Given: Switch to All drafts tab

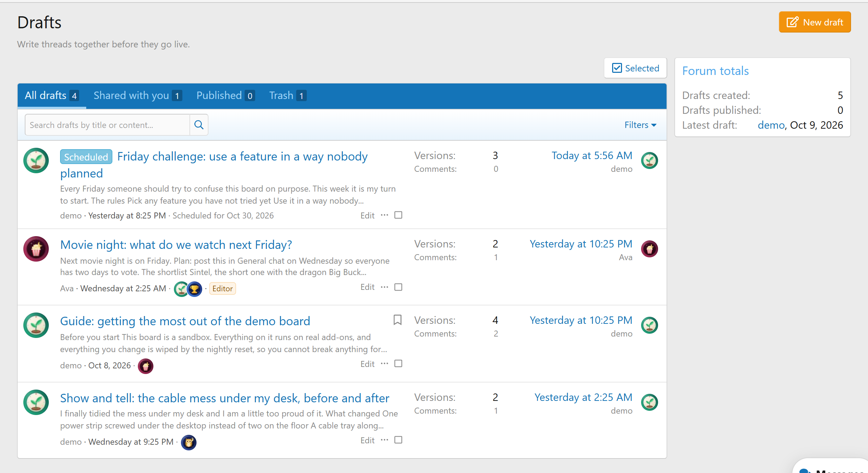Looking at the screenshot, I should pos(52,95).
